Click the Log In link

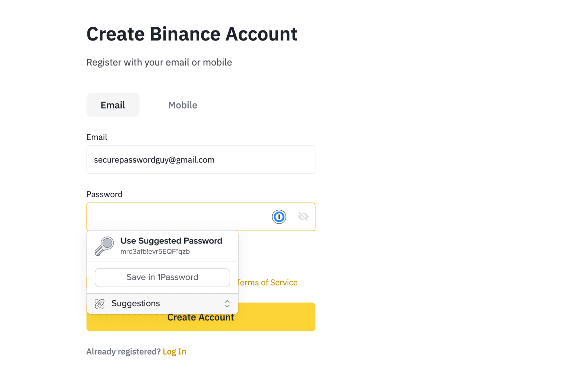[174, 351]
